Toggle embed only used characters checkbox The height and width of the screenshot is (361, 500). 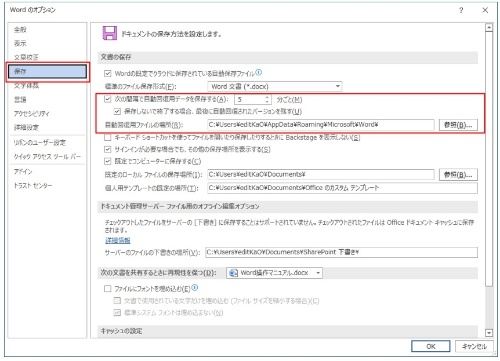pos(117,301)
